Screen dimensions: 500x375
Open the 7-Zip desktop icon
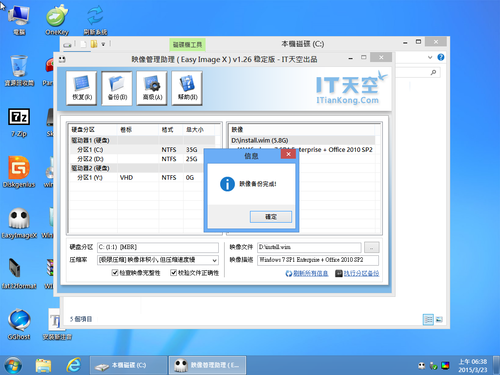coord(19,122)
